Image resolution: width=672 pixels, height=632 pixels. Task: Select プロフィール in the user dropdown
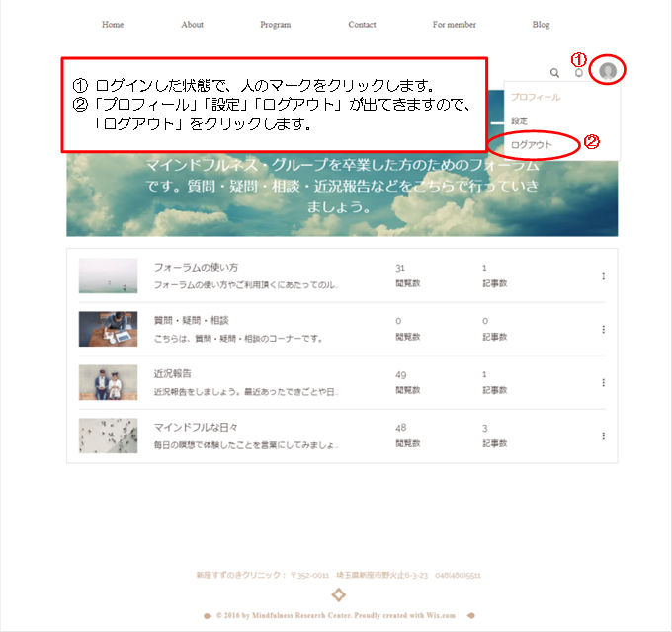click(536, 97)
